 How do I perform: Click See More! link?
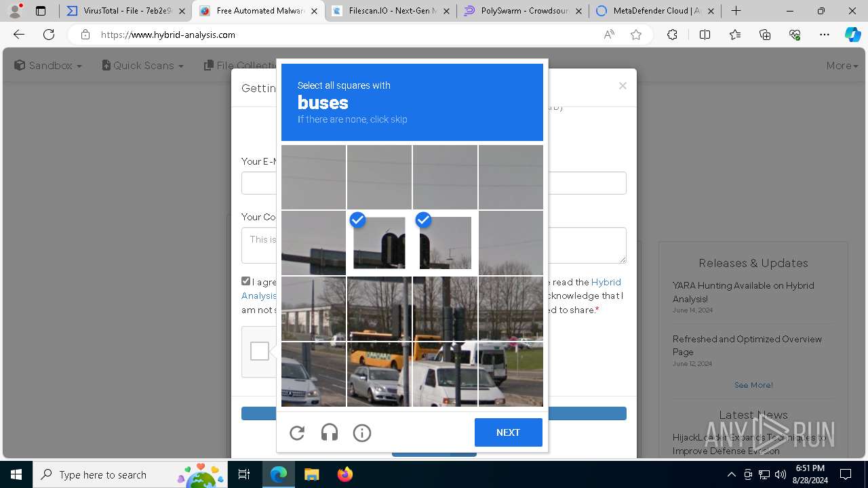click(x=753, y=385)
